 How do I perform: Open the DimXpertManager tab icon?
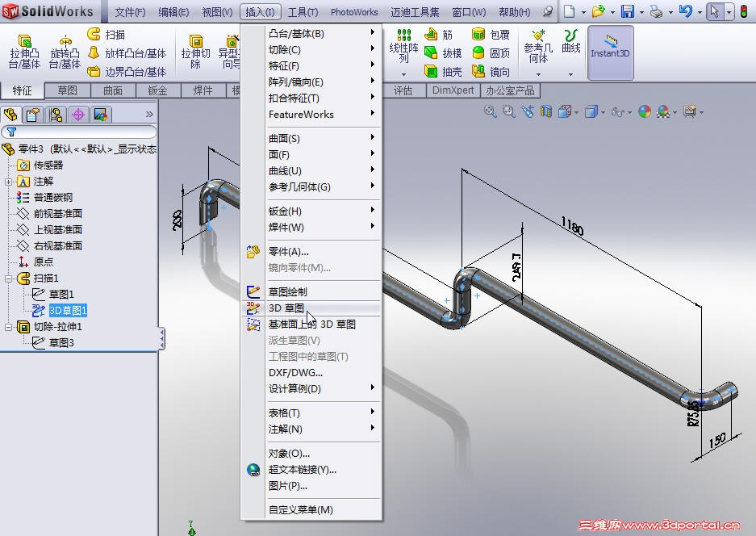(x=78, y=115)
